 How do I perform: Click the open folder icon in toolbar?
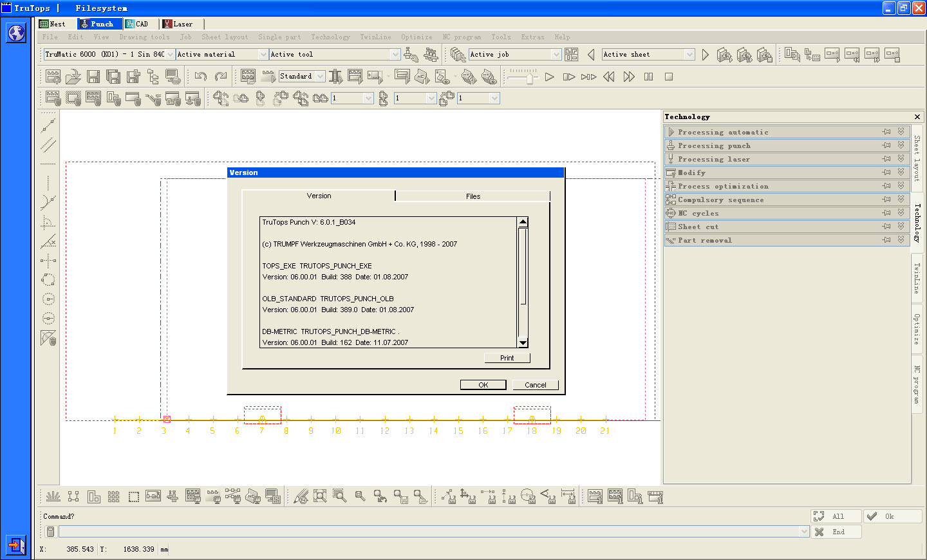(73, 77)
